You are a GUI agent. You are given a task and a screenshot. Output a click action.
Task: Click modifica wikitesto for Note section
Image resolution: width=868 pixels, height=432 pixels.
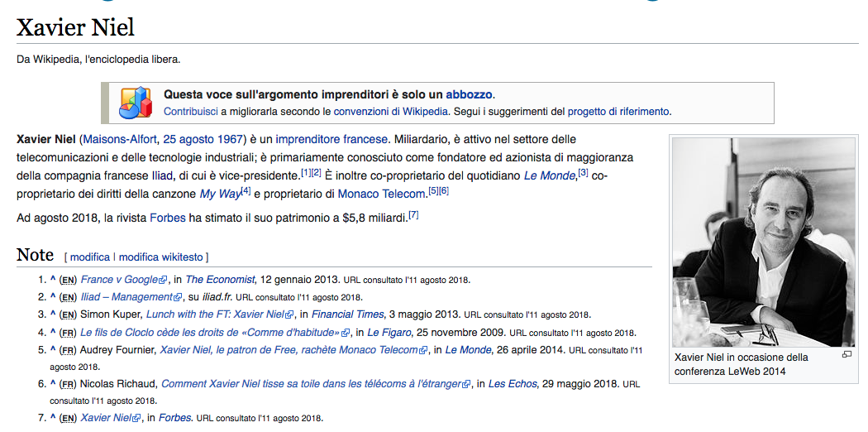(x=161, y=257)
